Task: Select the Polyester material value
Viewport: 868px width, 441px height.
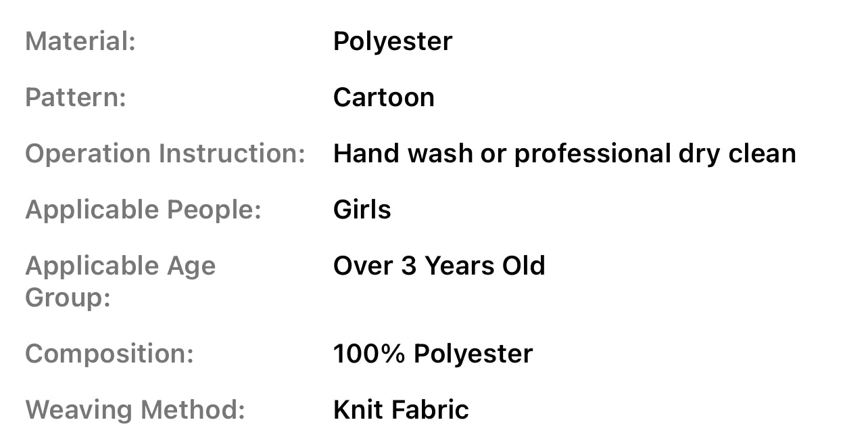Action: (393, 41)
